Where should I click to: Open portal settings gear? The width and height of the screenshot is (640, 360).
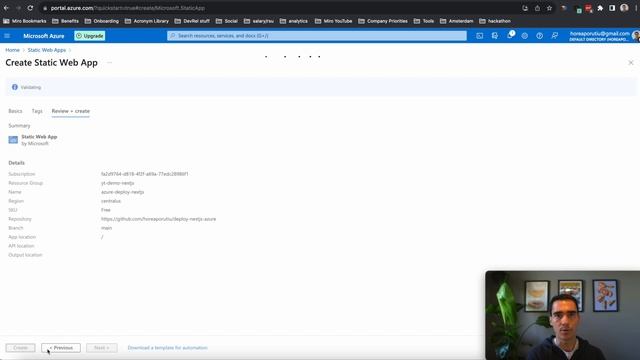pos(524,36)
